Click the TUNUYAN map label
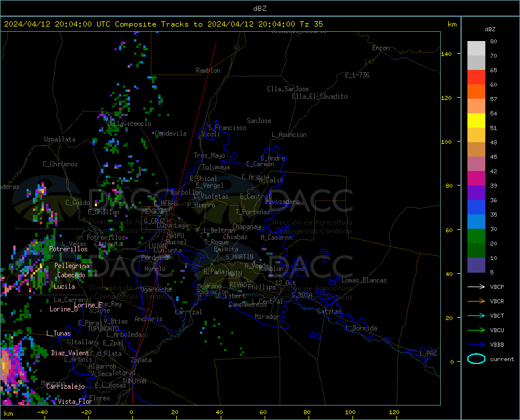This screenshot has height=420, width=520. 134,381
